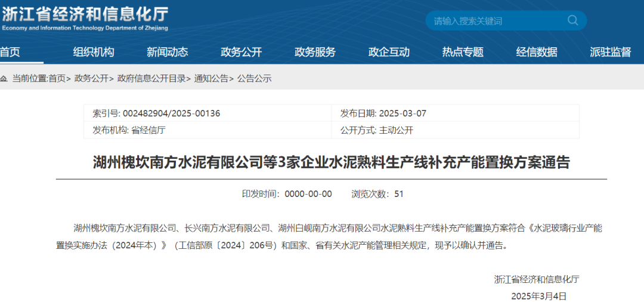Open 首页 in the main navigation bar
The width and height of the screenshot is (644, 302).
click(10, 52)
